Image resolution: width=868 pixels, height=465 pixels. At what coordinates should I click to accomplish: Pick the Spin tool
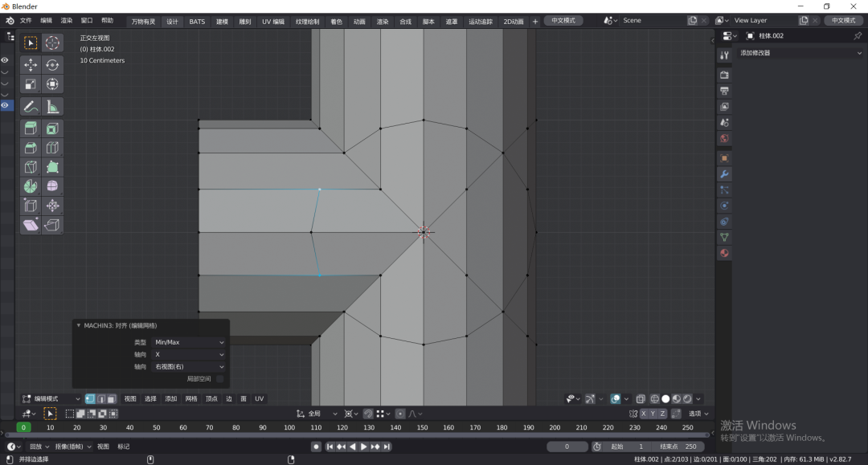(x=31, y=186)
